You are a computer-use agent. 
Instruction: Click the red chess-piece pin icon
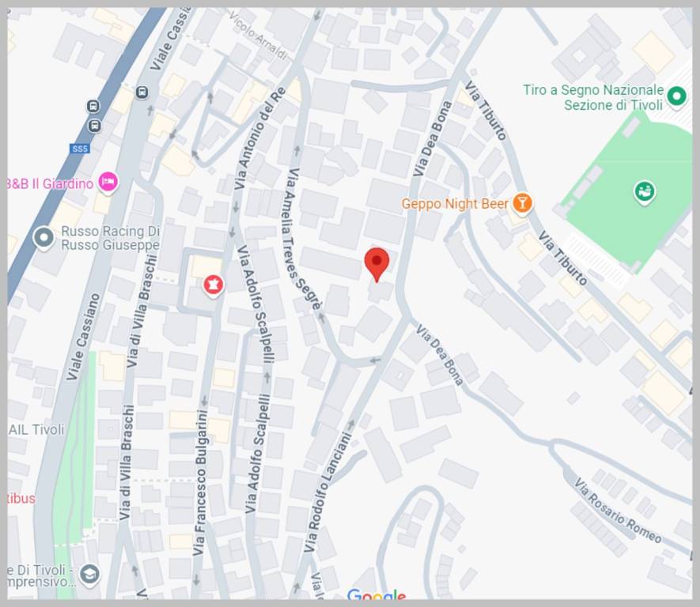point(214,285)
